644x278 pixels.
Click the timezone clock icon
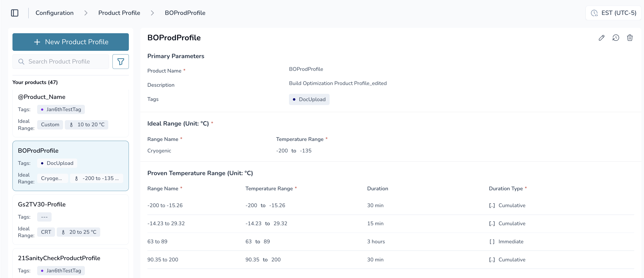[594, 13]
